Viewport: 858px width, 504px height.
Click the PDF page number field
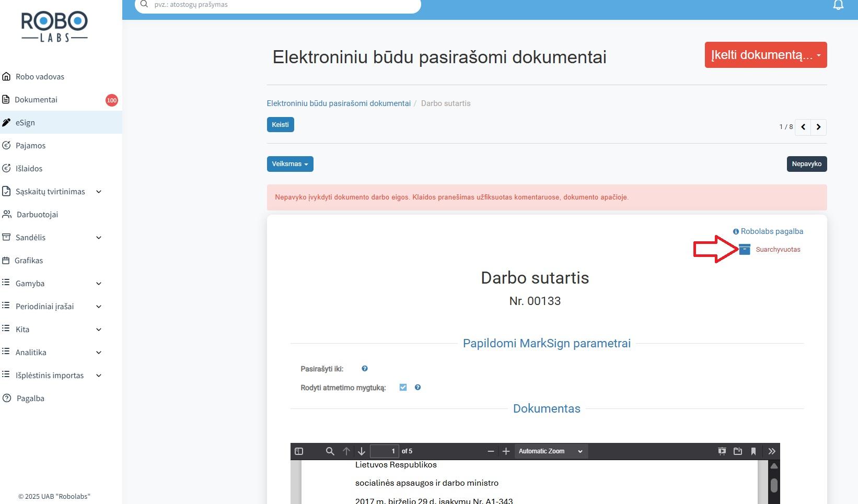click(x=385, y=451)
